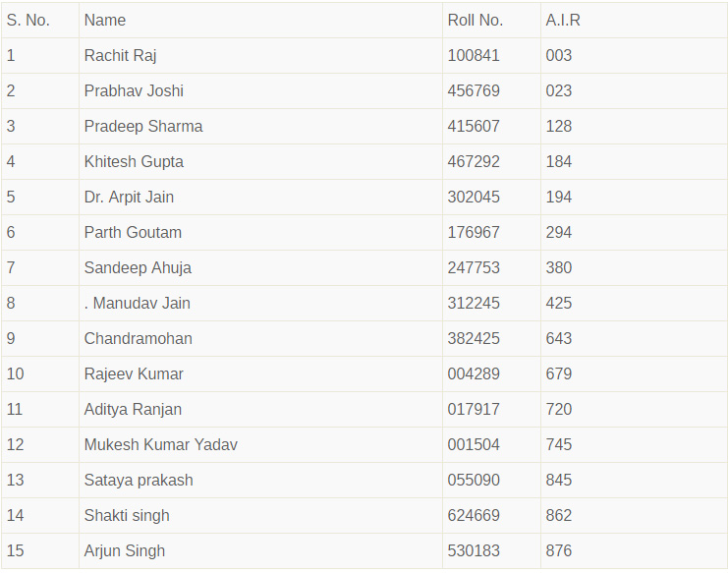Select the name Sataya prakash

click(x=139, y=480)
